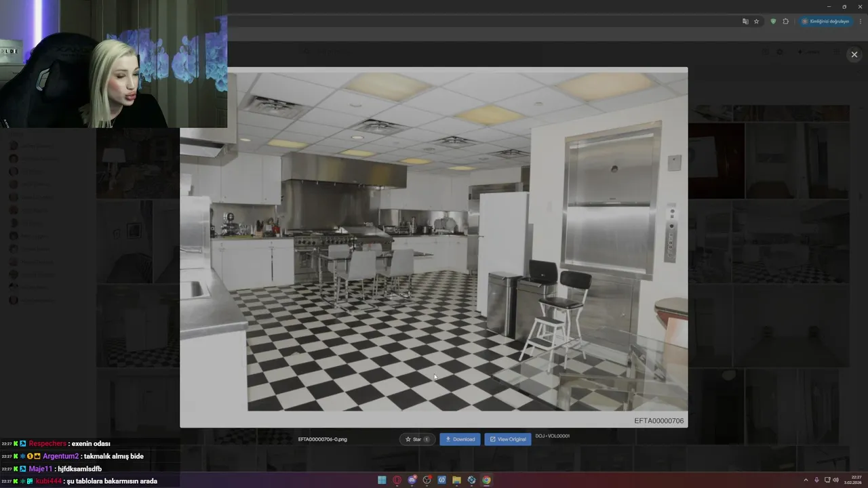This screenshot has width=868, height=488.
Task: Open the Windows Start menu
Action: [x=382, y=480]
